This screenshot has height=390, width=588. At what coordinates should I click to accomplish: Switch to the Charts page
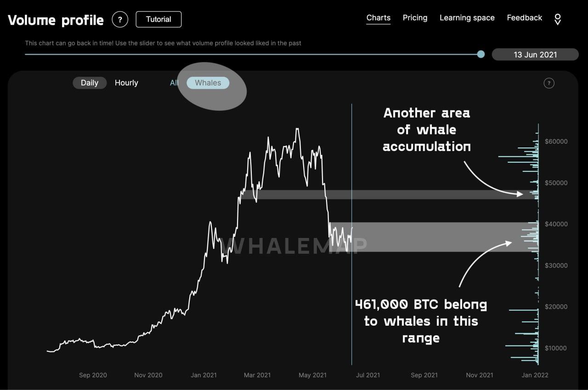pyautogui.click(x=378, y=18)
